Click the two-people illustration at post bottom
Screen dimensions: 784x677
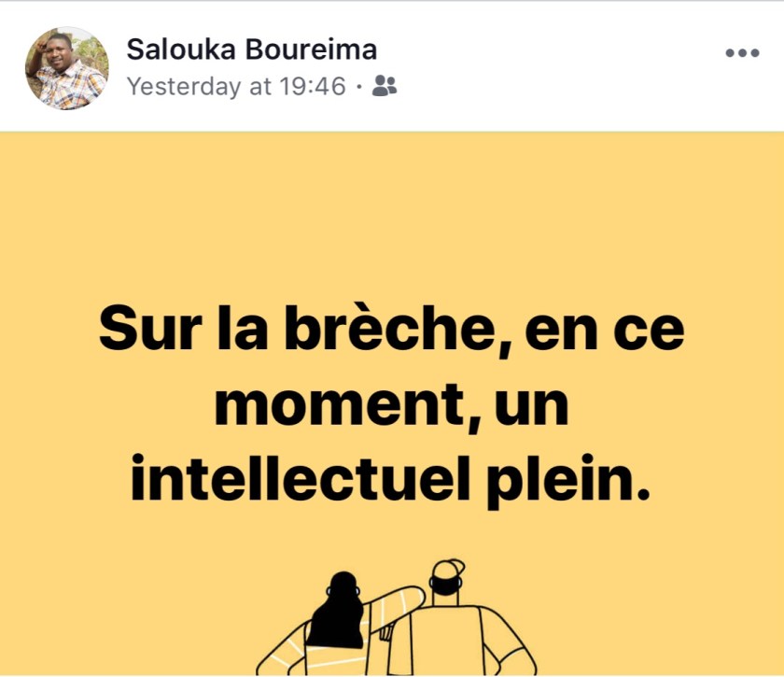click(x=396, y=618)
